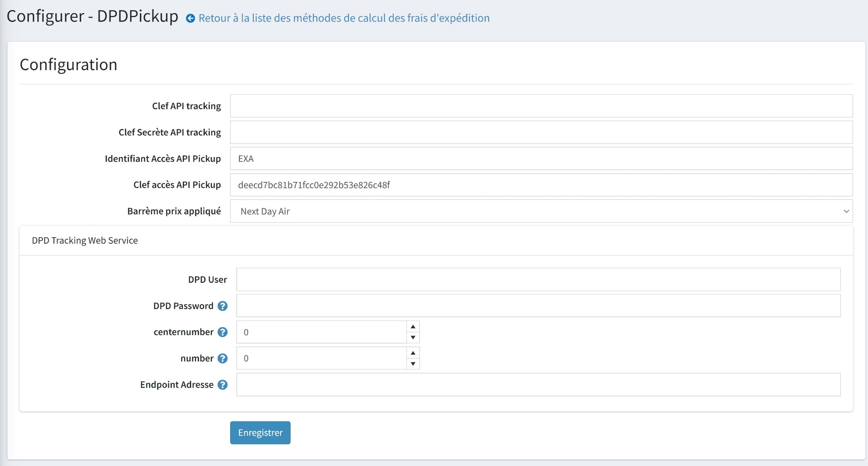The image size is (868, 466).
Task: Click the DPD User label
Action: 207,280
